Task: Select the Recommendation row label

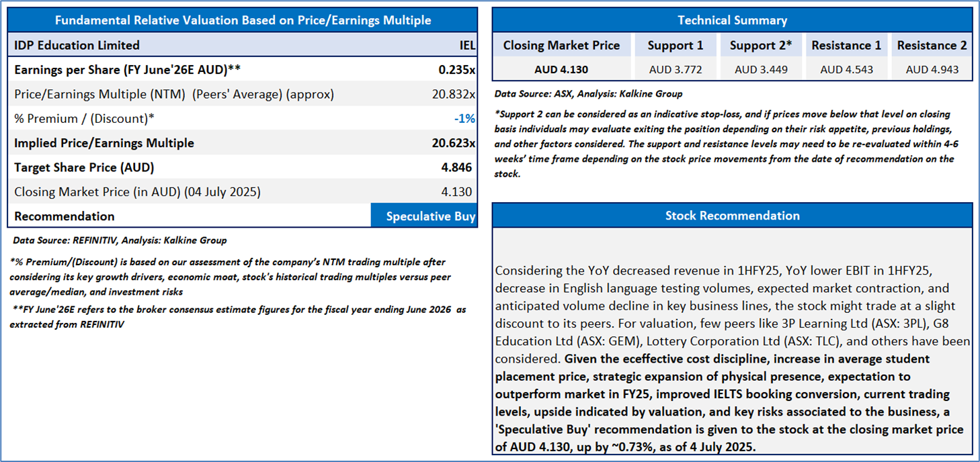Action: (x=65, y=216)
